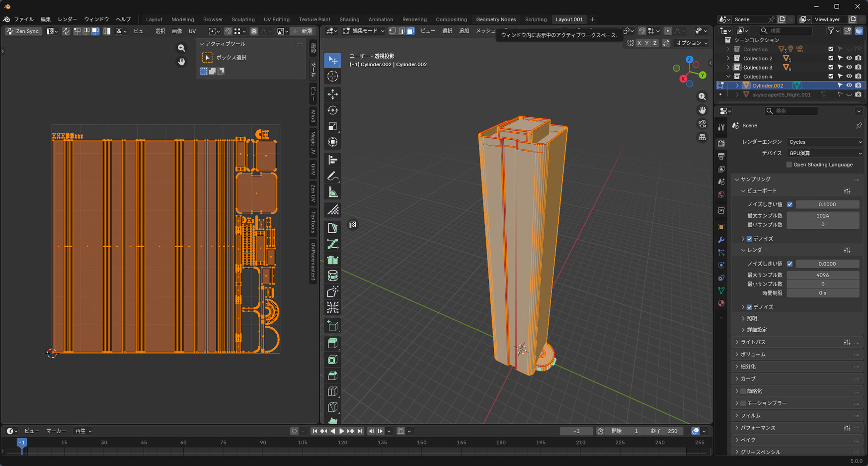Screen dimensions: 868x466
Task: Expand Collection 3 in outliner
Action: click(x=728, y=68)
